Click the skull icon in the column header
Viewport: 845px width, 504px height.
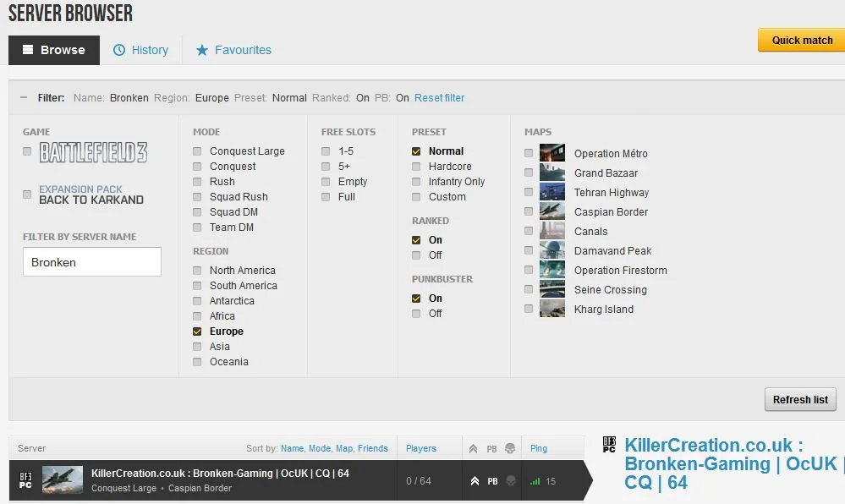point(510,448)
